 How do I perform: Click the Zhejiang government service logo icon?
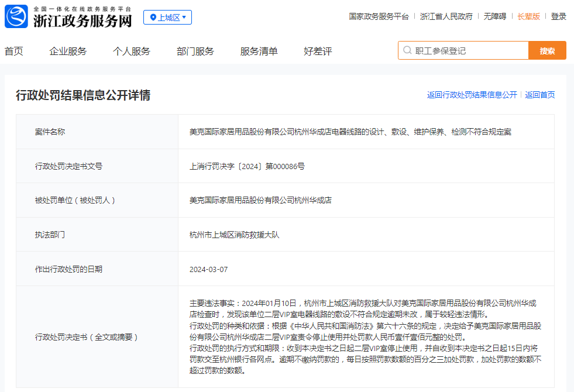16,16
